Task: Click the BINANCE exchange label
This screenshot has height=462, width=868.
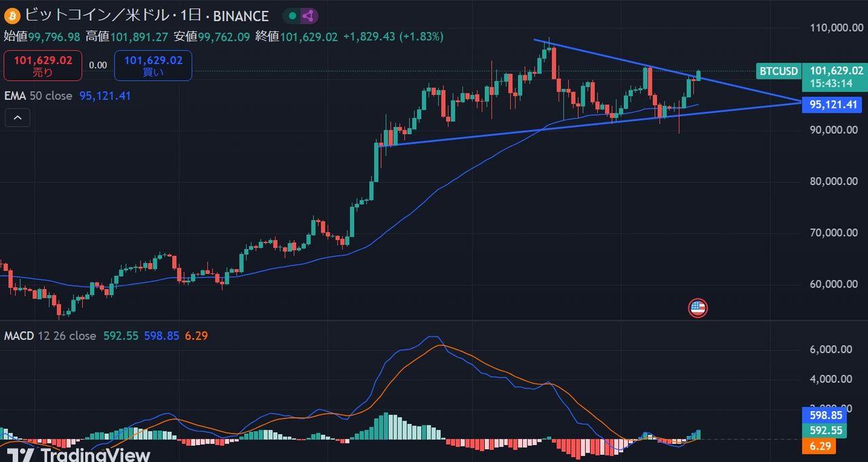Action: 241,16
